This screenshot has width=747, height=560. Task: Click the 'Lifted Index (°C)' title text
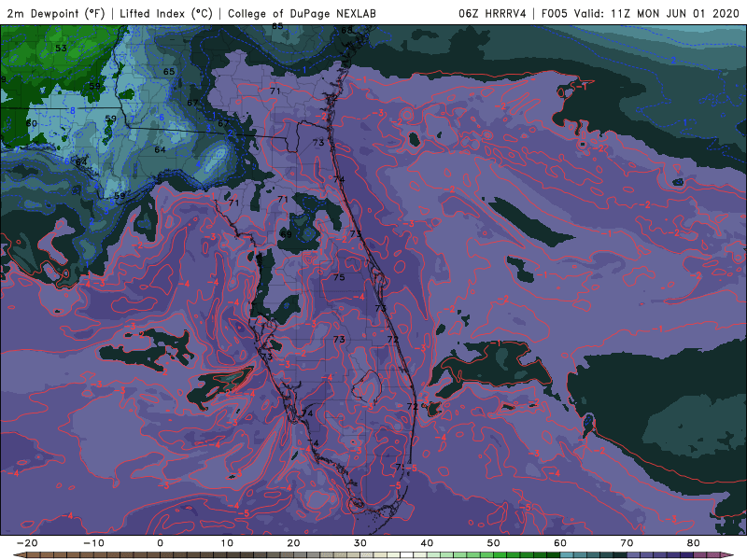click(x=166, y=13)
